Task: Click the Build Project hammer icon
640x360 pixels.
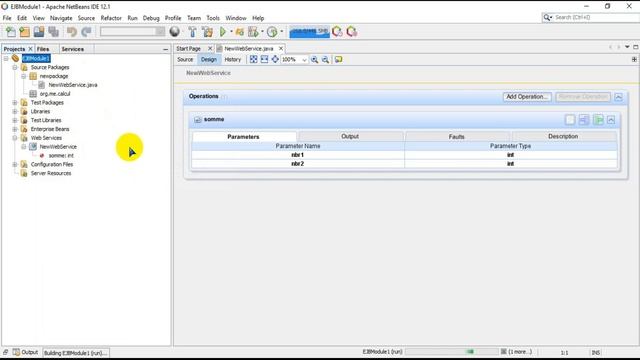Action: (192, 32)
